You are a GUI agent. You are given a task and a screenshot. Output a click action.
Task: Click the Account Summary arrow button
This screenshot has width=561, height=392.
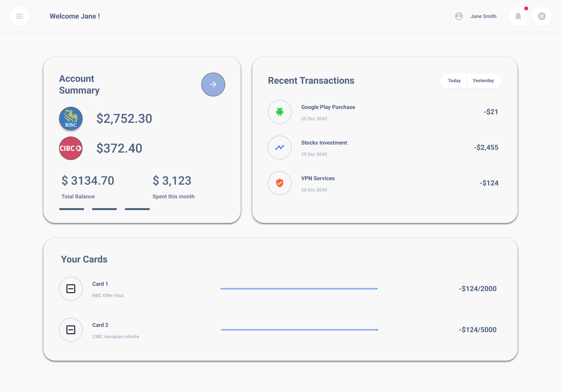pos(213,85)
